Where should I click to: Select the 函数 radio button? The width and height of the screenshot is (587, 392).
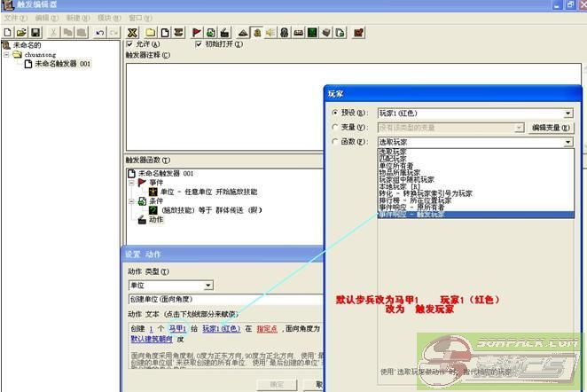coord(334,142)
